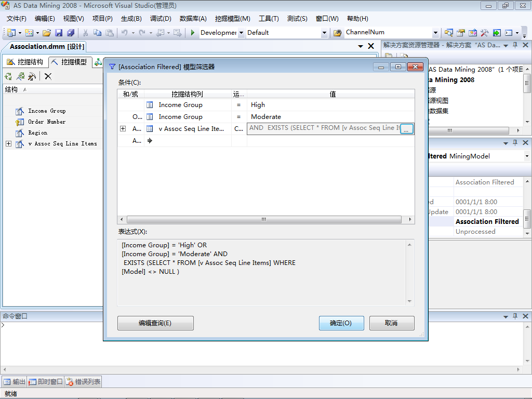Click the High value cell
The width and height of the screenshot is (532, 399).
[330, 105]
